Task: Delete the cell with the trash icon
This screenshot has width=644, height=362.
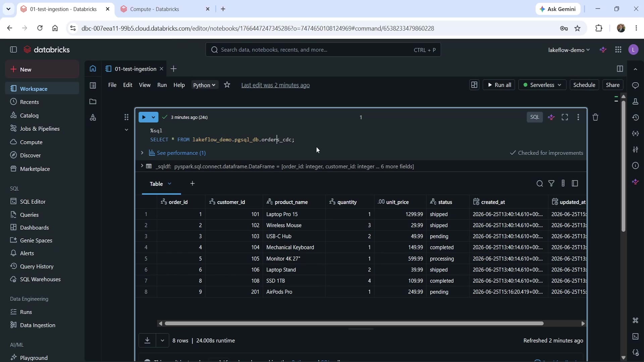Action: pos(595,117)
